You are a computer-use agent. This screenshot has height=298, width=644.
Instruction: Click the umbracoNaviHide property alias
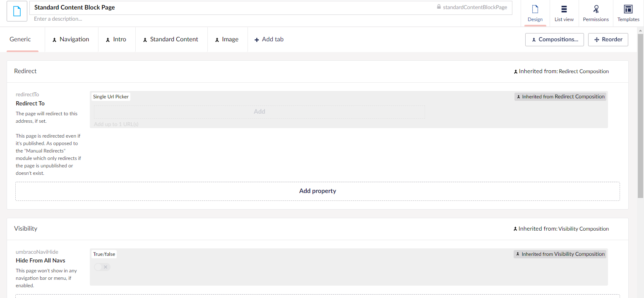pyautogui.click(x=37, y=252)
